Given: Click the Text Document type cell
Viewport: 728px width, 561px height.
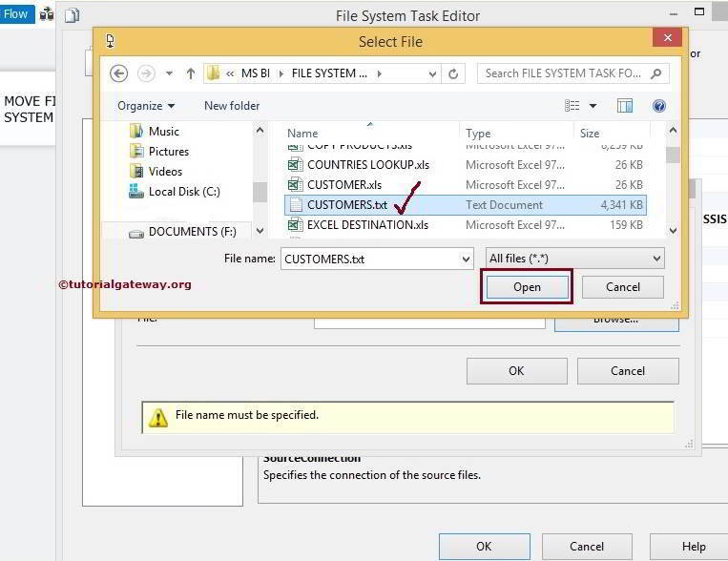Looking at the screenshot, I should click(504, 205).
